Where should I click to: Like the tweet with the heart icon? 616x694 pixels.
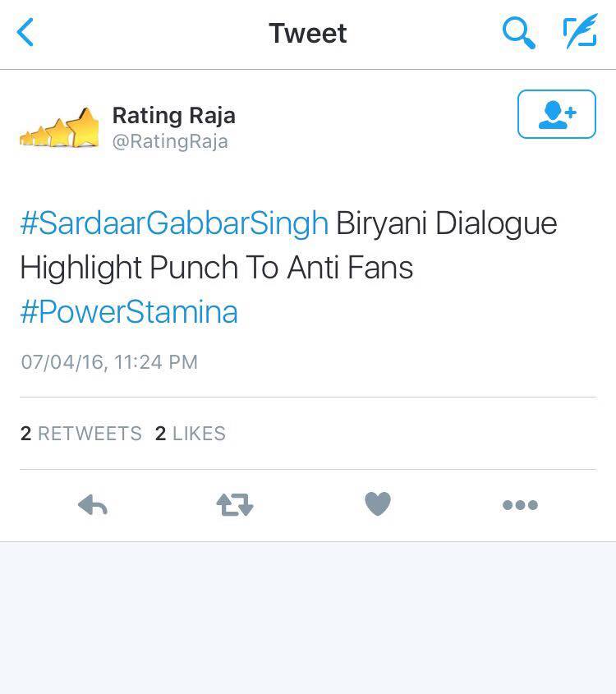click(x=378, y=504)
